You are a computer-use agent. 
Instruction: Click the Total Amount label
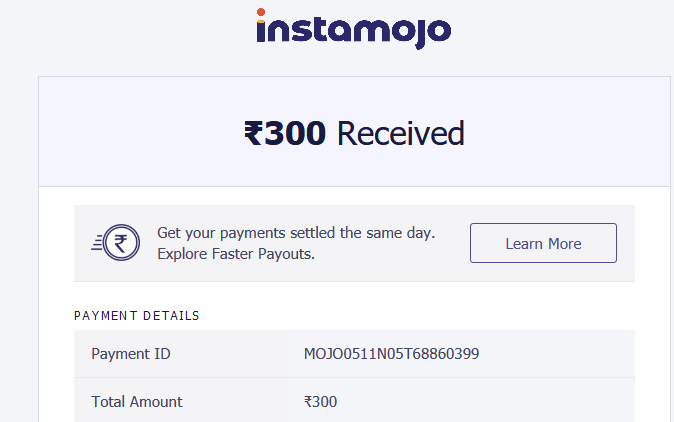click(x=137, y=402)
